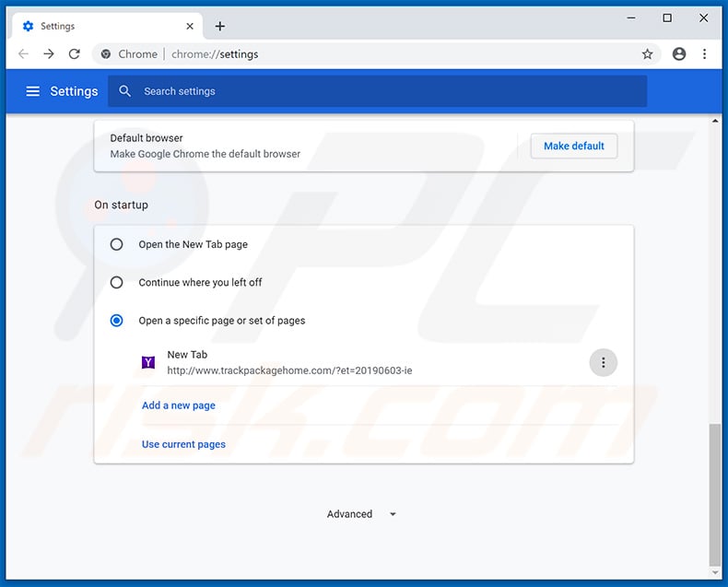Open the hamburger main menu in Settings
Viewport: 728px width, 587px height.
(32, 91)
